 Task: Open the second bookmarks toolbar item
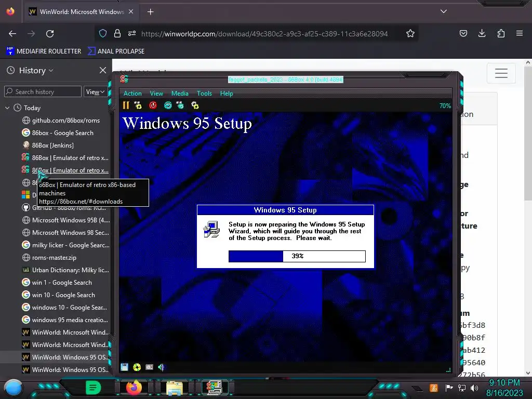[x=116, y=51]
